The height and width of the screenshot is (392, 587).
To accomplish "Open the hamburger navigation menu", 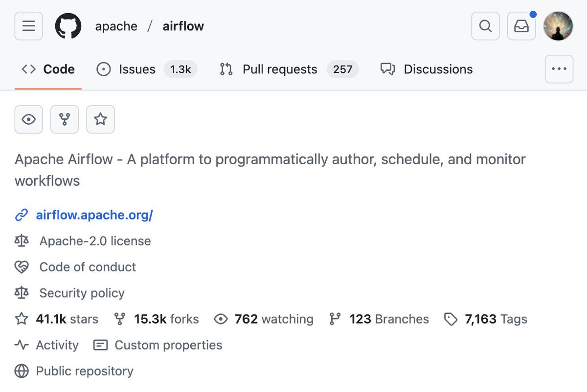I will pyautogui.click(x=29, y=26).
